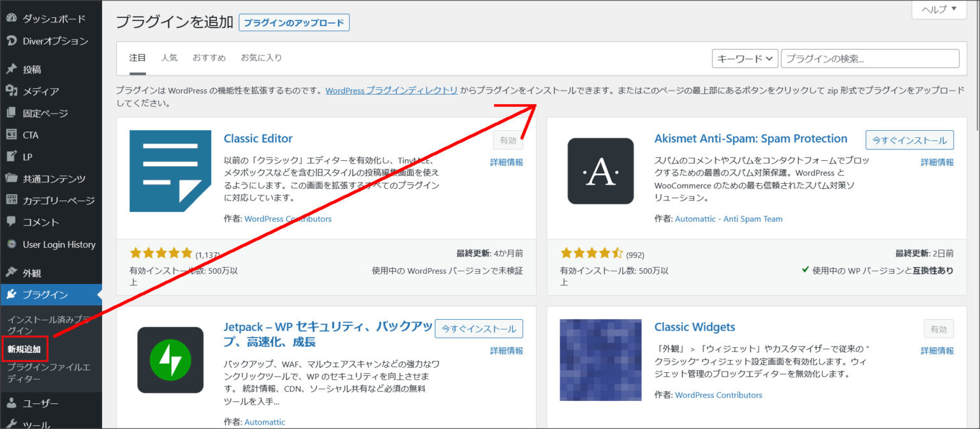
Task: Switch to the 人気 plugins tab
Action: [x=169, y=57]
